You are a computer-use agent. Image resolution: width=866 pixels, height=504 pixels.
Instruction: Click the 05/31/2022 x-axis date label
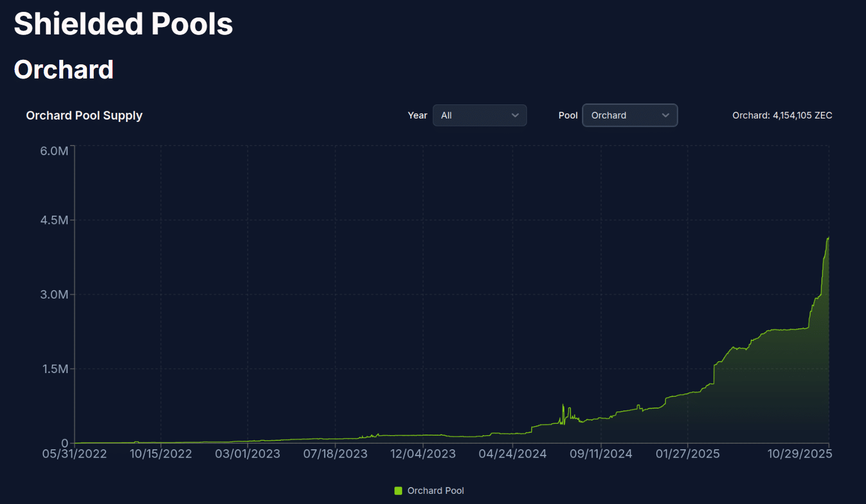(x=75, y=454)
